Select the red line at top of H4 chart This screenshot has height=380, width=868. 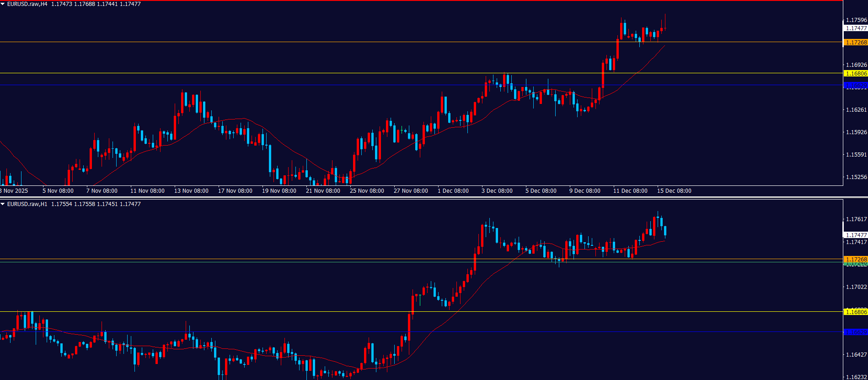tap(412, 0)
